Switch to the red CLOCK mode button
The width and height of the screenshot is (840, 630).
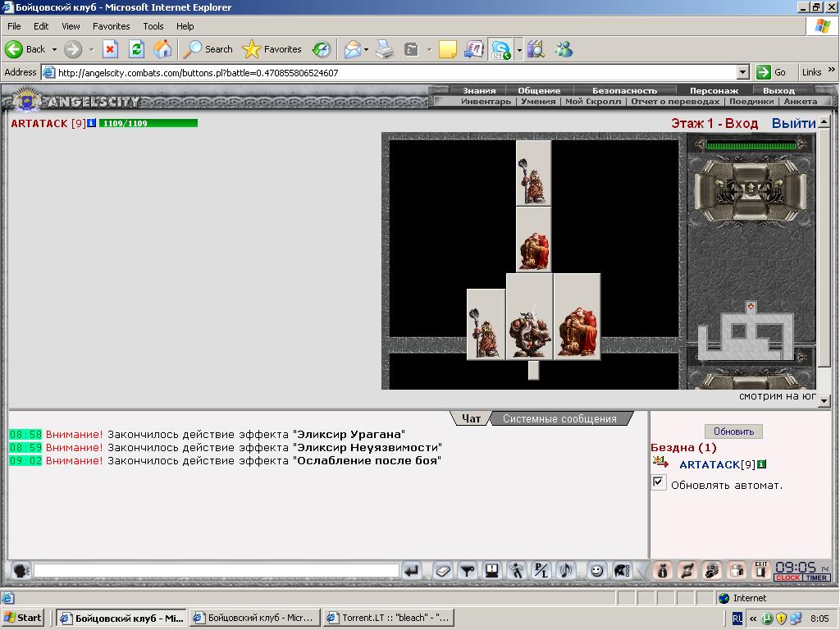click(788, 577)
